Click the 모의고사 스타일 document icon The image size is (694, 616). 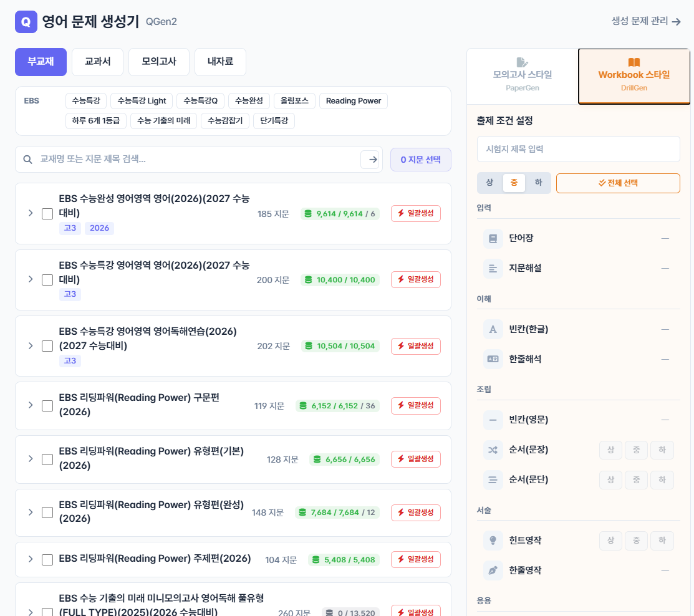(x=523, y=62)
